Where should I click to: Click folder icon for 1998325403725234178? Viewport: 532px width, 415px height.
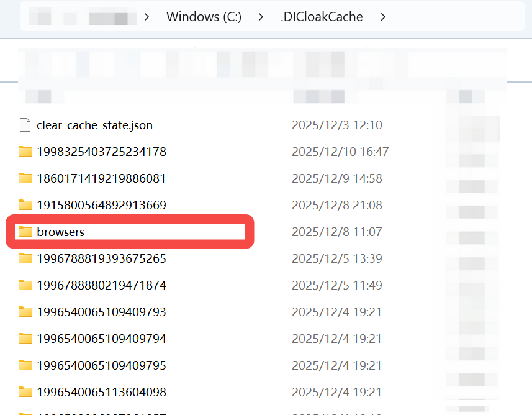tap(25, 152)
